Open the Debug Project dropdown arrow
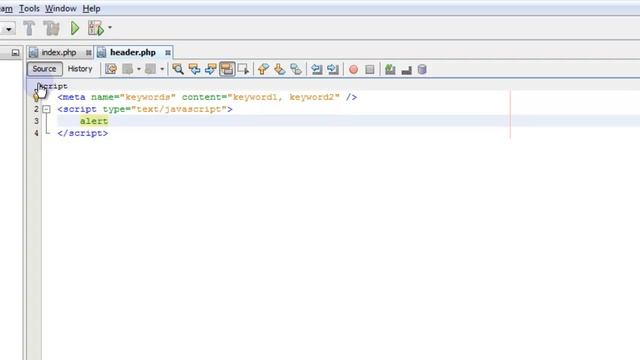This screenshot has height=360, width=640. click(x=110, y=28)
